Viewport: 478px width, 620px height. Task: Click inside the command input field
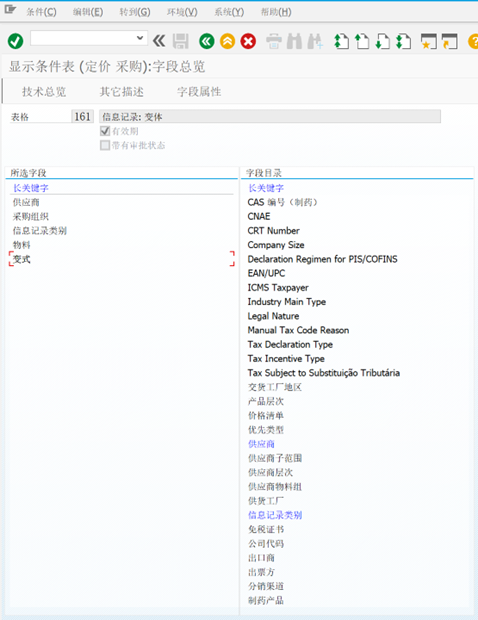pos(83,38)
